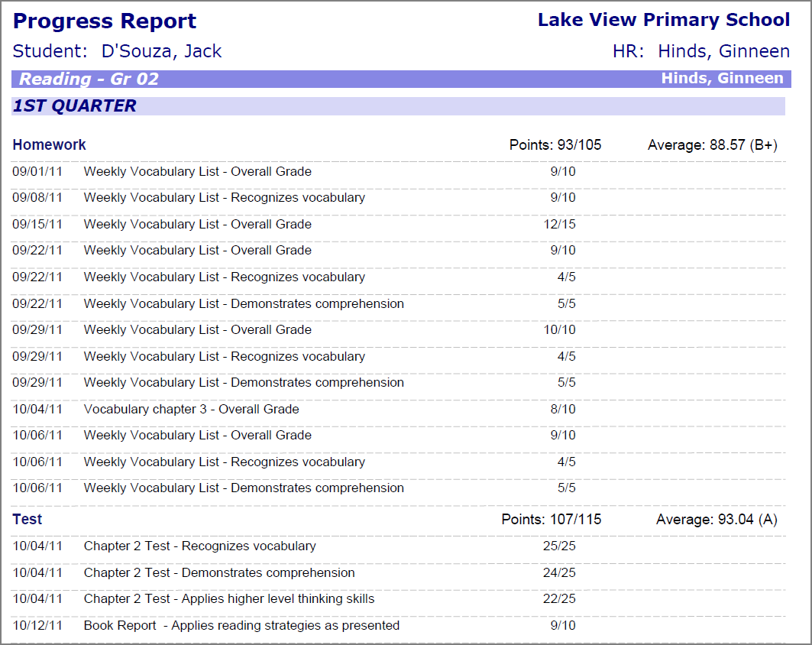The height and width of the screenshot is (645, 812).
Task: Click the 09/22/11 "Overall Grade" assignment name
Action: 198,250
